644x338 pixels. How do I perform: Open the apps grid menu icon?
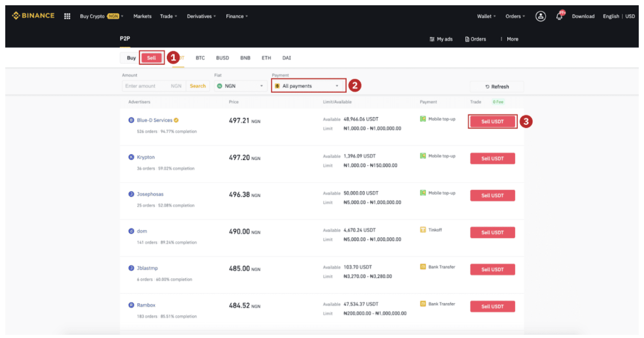(x=67, y=16)
